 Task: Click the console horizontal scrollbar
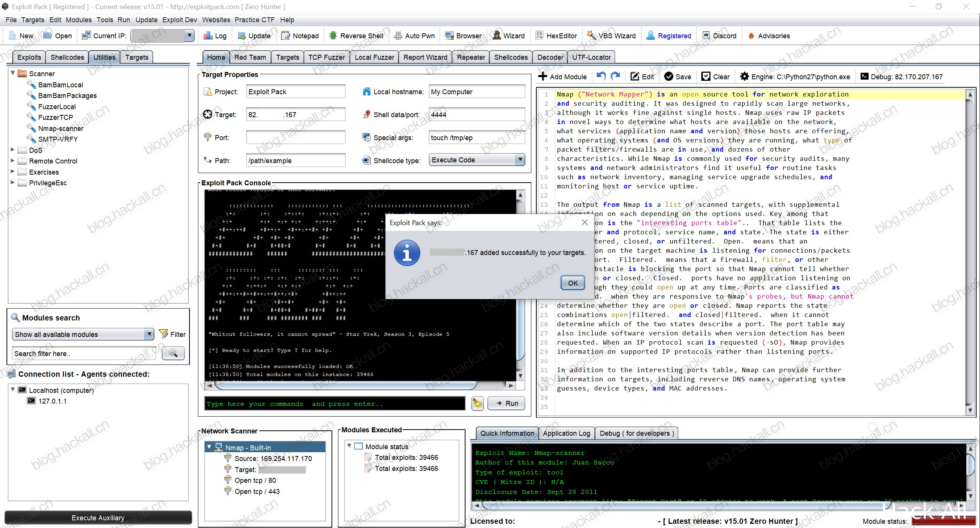pos(346,385)
